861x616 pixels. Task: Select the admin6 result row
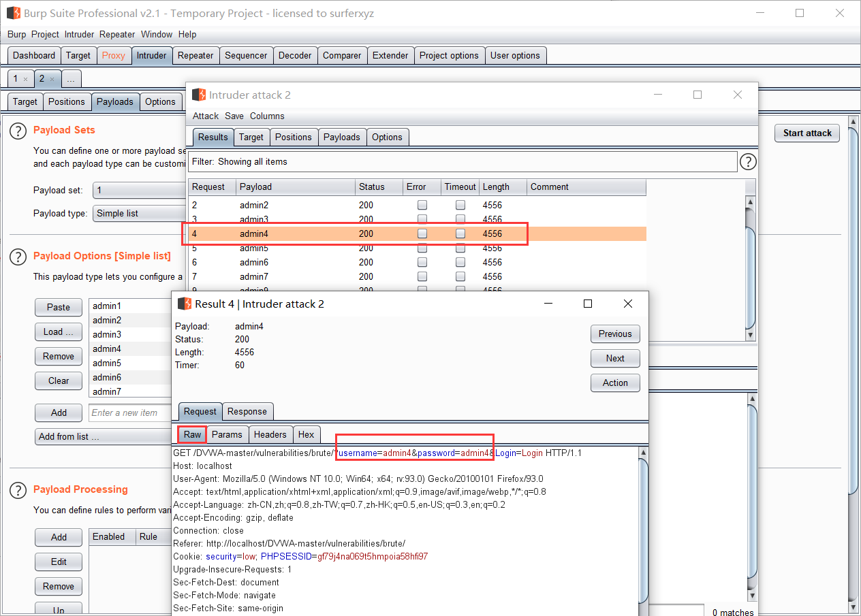(417, 262)
